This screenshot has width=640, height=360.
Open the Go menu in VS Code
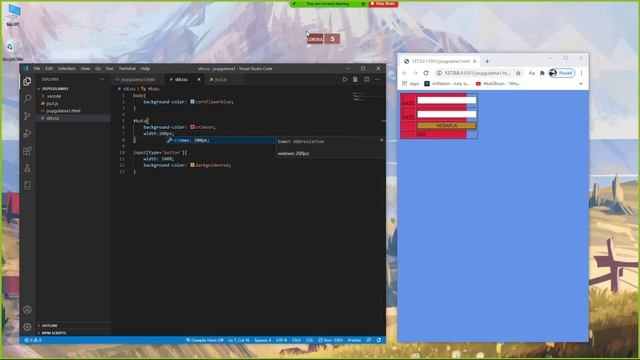[x=98, y=69]
